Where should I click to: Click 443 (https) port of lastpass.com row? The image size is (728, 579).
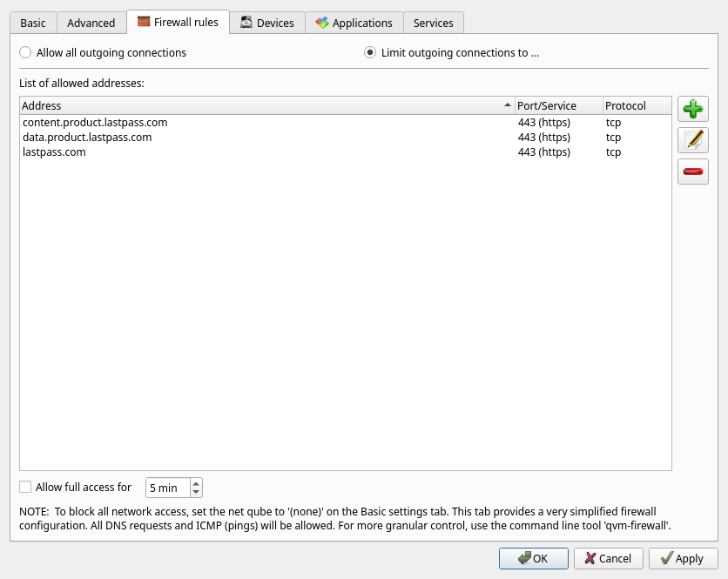coord(544,152)
